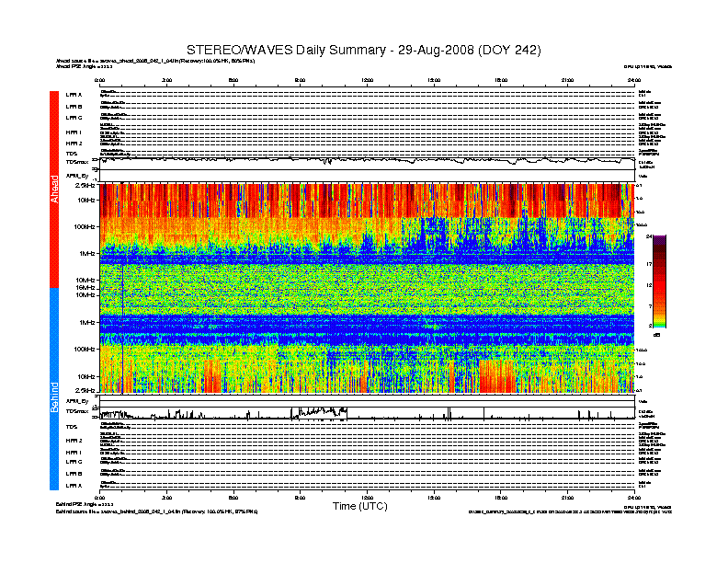
Task: Select the APM_Ey label in Ahead section
Action: [77, 176]
